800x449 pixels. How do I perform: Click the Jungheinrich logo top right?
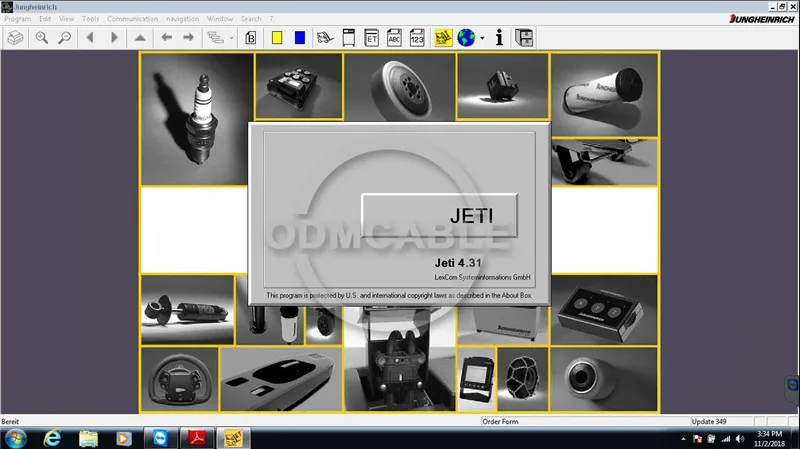tap(762, 19)
